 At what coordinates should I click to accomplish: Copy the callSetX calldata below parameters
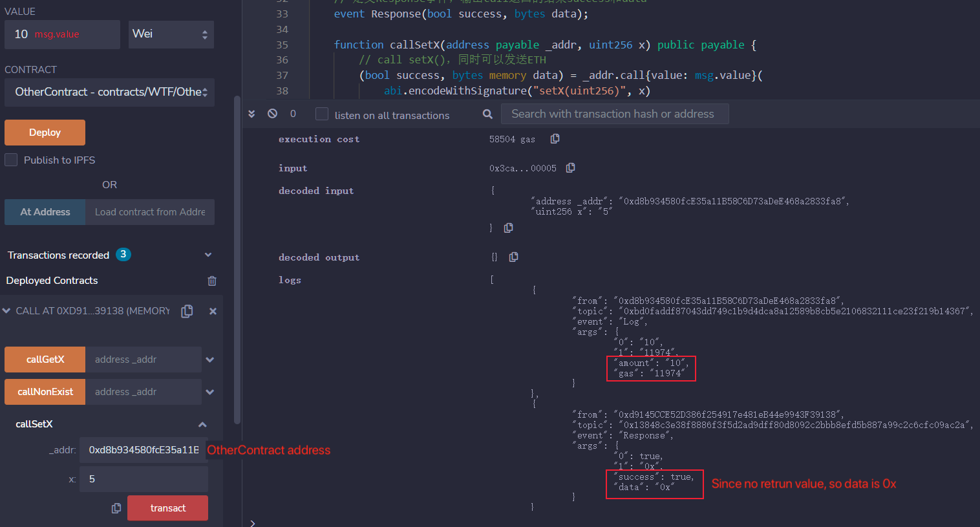(x=116, y=508)
